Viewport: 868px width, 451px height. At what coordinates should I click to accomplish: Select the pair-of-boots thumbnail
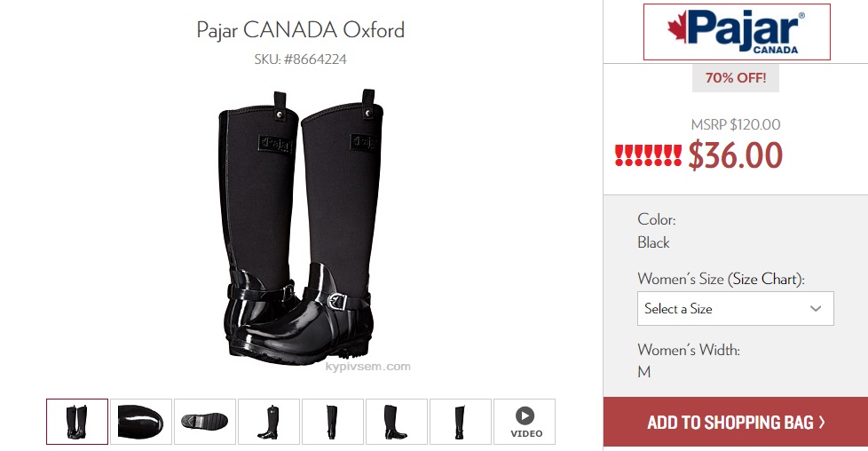pos(77,422)
